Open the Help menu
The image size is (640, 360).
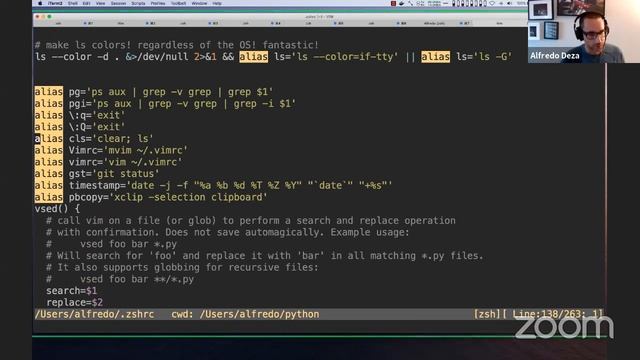tap(217, 3)
